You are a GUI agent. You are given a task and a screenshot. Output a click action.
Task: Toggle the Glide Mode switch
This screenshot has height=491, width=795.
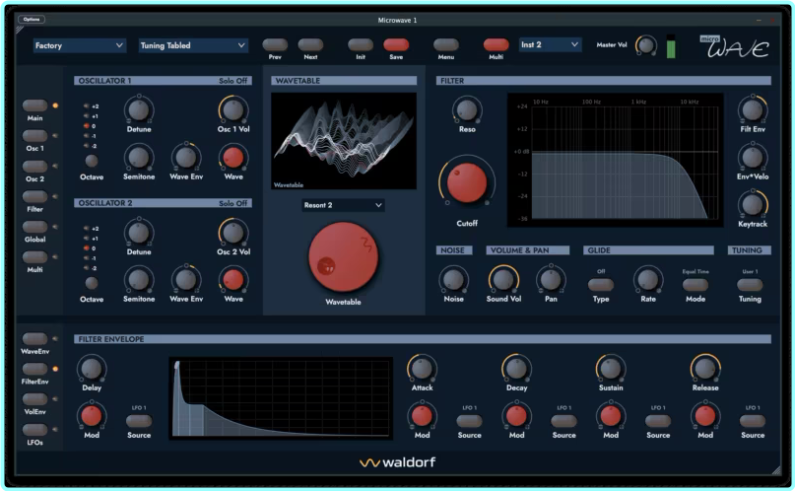coord(695,285)
